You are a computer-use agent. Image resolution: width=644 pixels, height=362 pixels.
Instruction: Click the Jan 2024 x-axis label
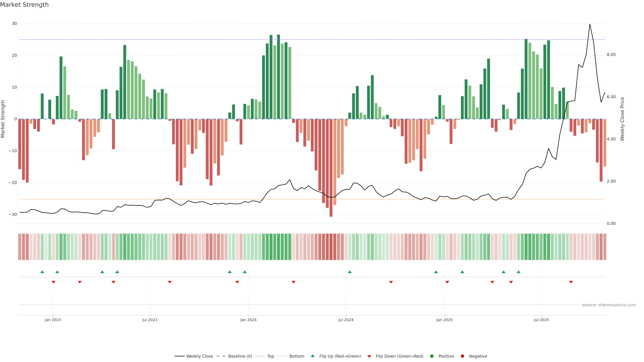[x=248, y=320]
